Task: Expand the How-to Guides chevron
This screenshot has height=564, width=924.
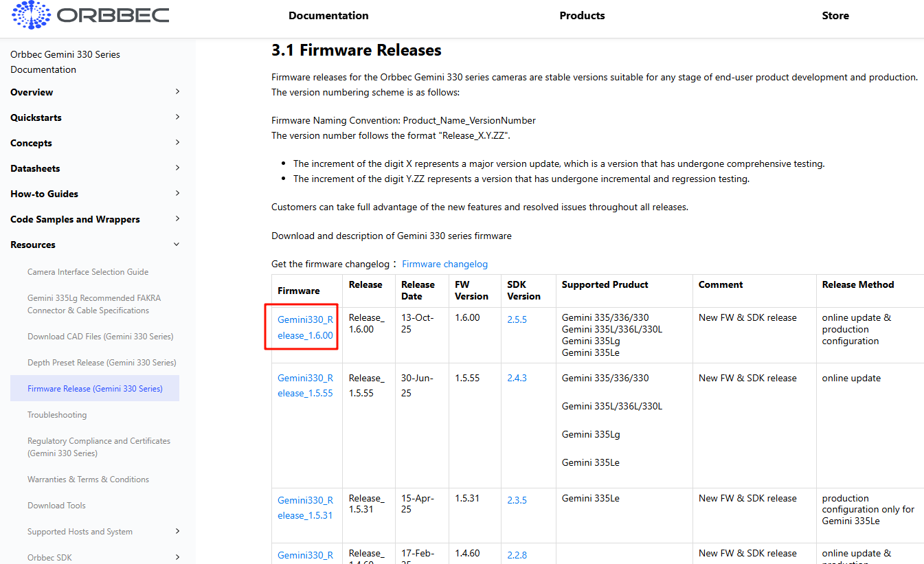Action: (177, 194)
